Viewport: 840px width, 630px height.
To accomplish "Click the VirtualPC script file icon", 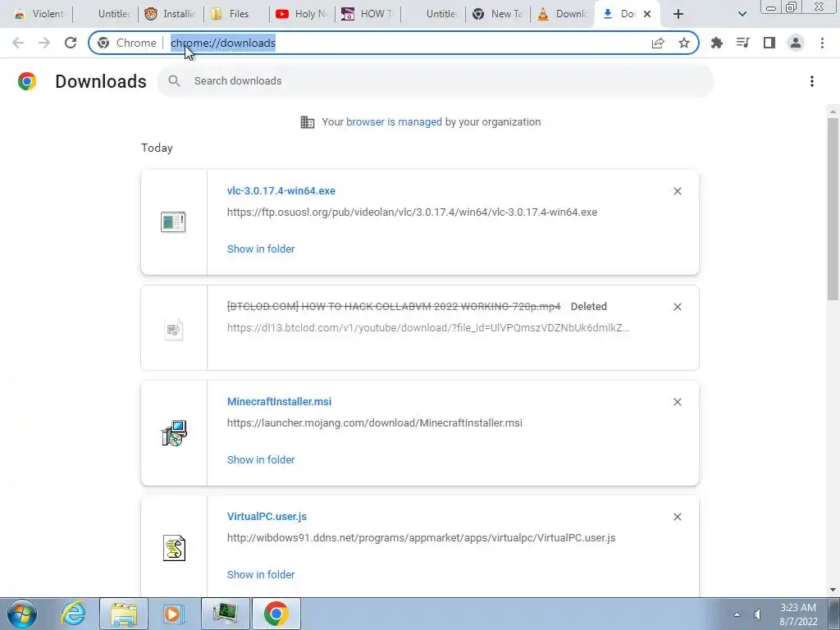I will pos(174,548).
